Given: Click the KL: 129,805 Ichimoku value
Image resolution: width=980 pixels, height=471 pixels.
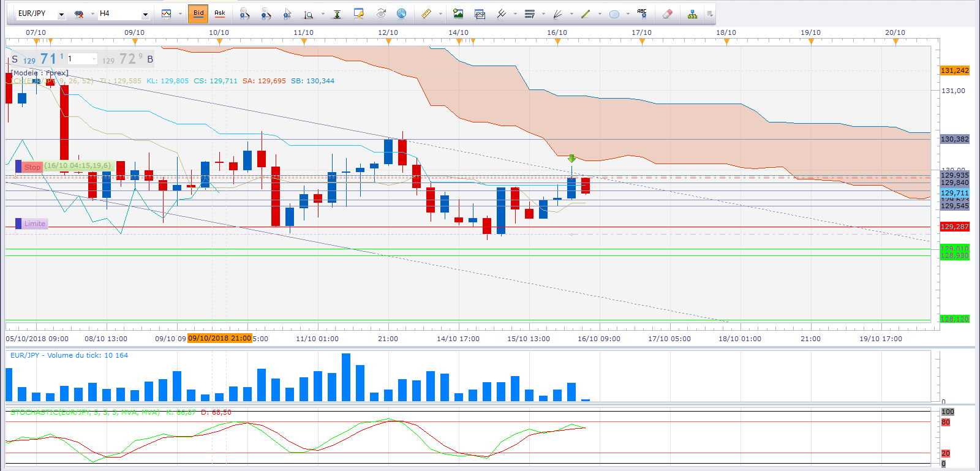Looking at the screenshot, I should [x=168, y=81].
